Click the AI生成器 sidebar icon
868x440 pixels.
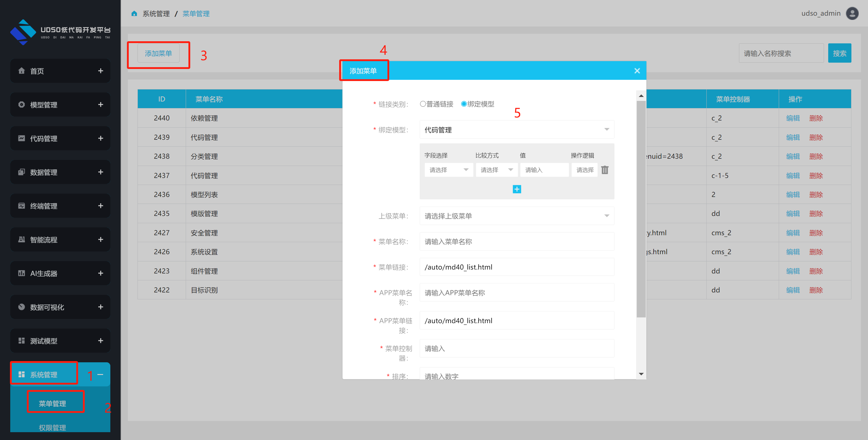(x=22, y=273)
